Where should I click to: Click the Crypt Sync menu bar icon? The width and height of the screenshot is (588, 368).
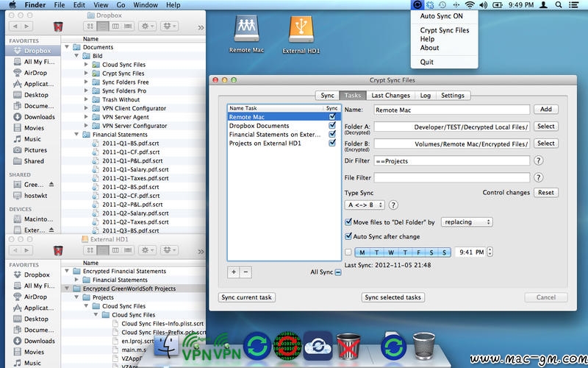click(417, 5)
